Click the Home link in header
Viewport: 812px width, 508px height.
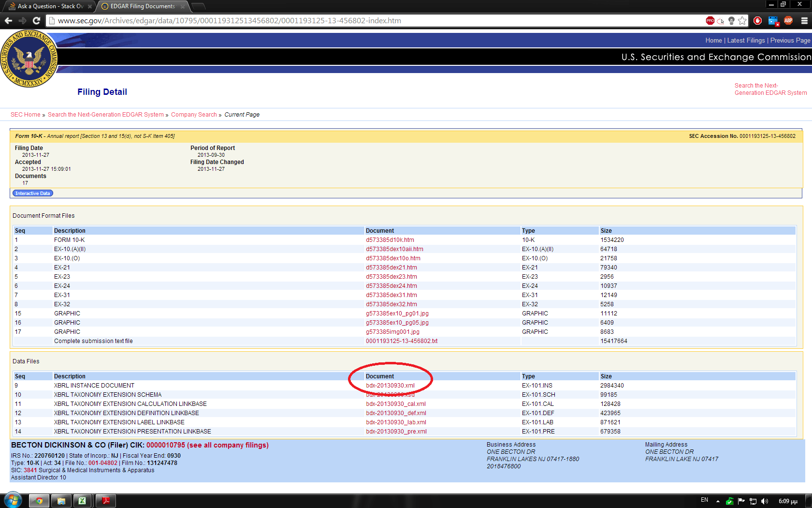[x=713, y=41]
